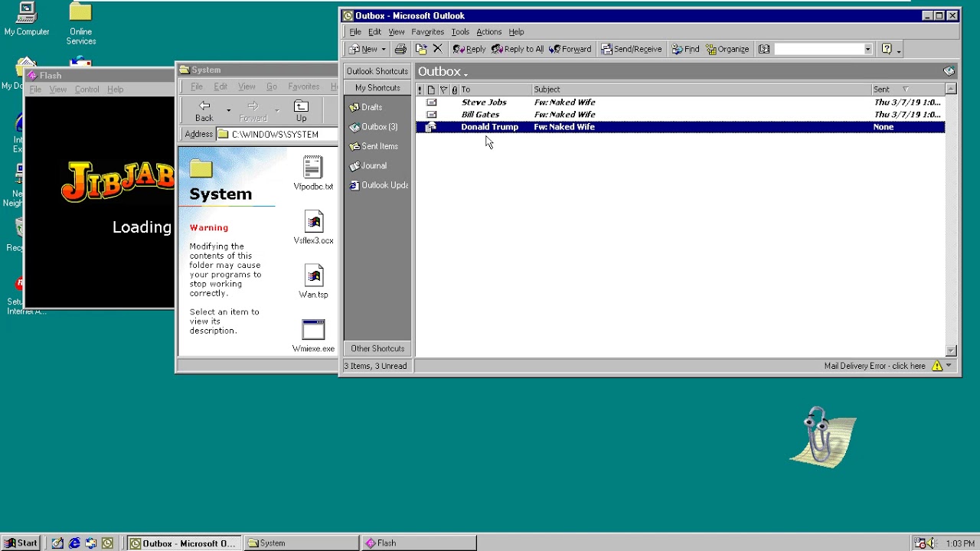
Task: Forward the selected message
Action: pos(570,49)
